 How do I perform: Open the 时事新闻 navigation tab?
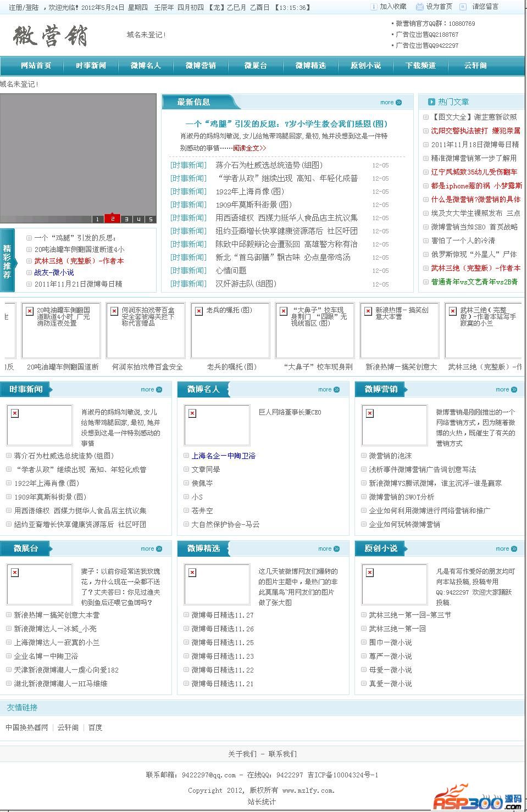tap(91, 65)
